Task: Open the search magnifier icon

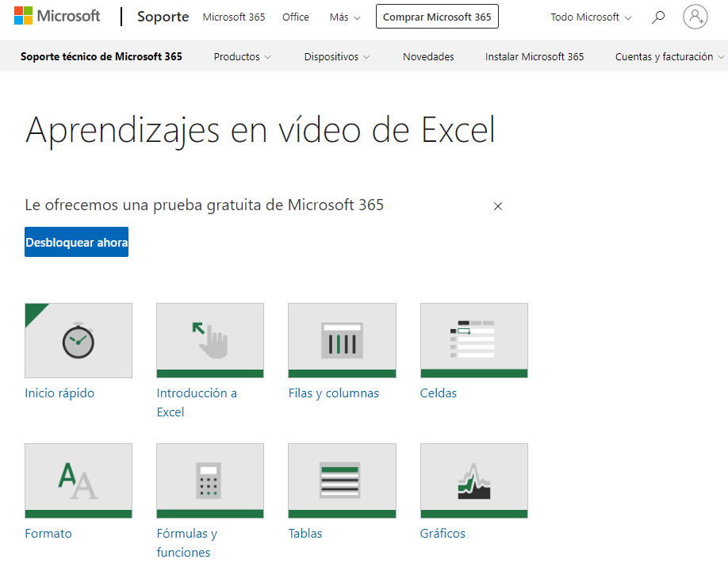Action: point(658,17)
